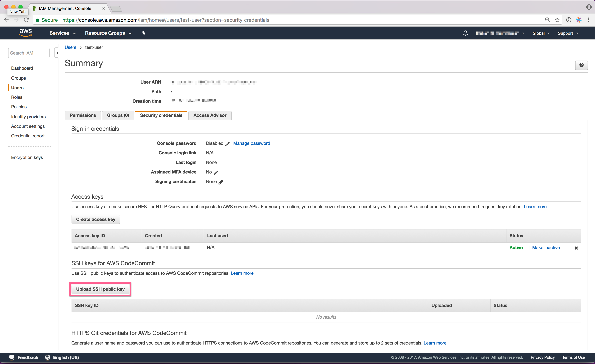
Task: Edit Assigned MFA device via pencil icon
Action: click(x=216, y=172)
